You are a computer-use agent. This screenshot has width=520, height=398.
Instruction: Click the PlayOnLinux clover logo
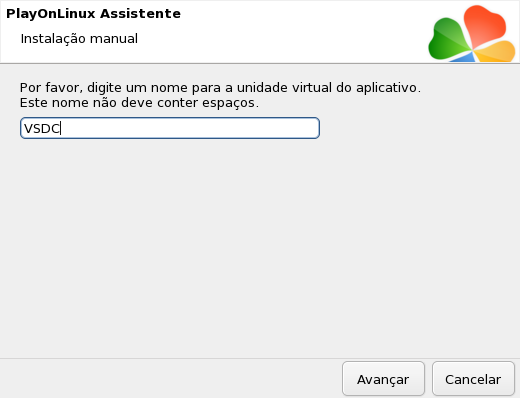472,34
